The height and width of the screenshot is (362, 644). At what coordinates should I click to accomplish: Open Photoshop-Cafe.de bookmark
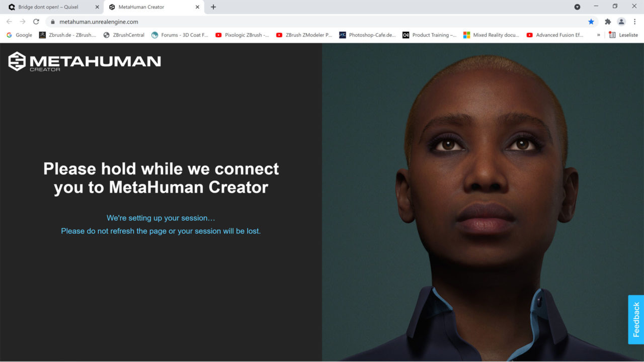pyautogui.click(x=367, y=35)
